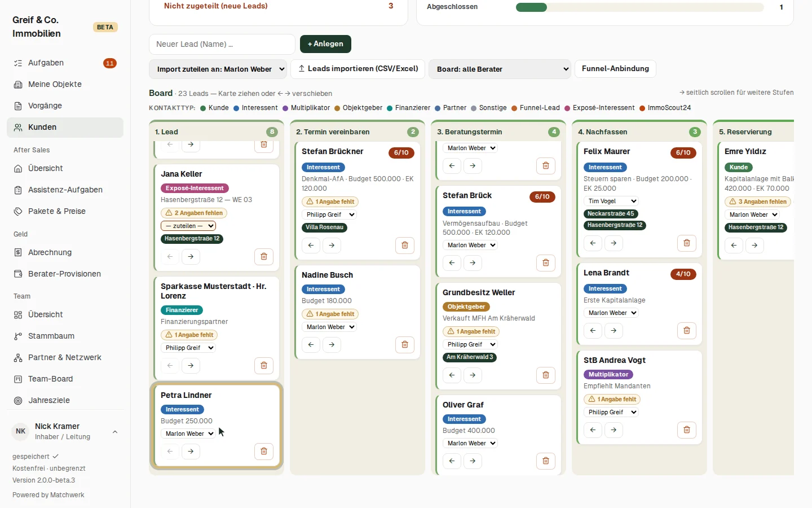Viewport: 812px width, 508px height.
Task: Open the Aufgaben sidebar icon
Action: [18, 63]
